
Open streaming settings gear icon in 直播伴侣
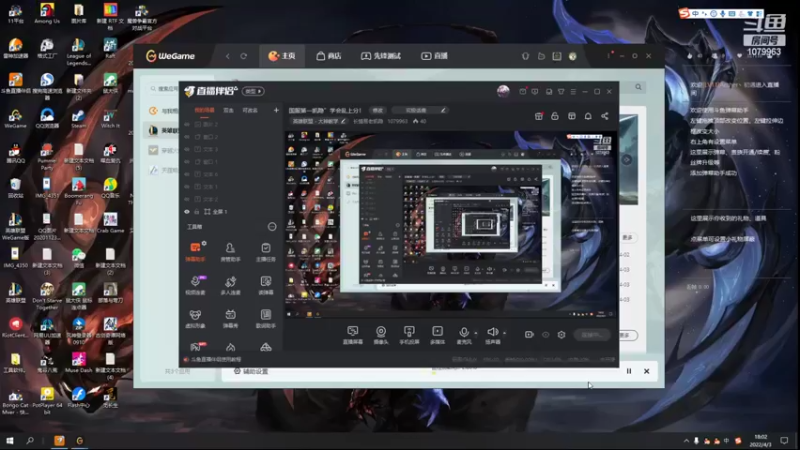tap(561, 335)
